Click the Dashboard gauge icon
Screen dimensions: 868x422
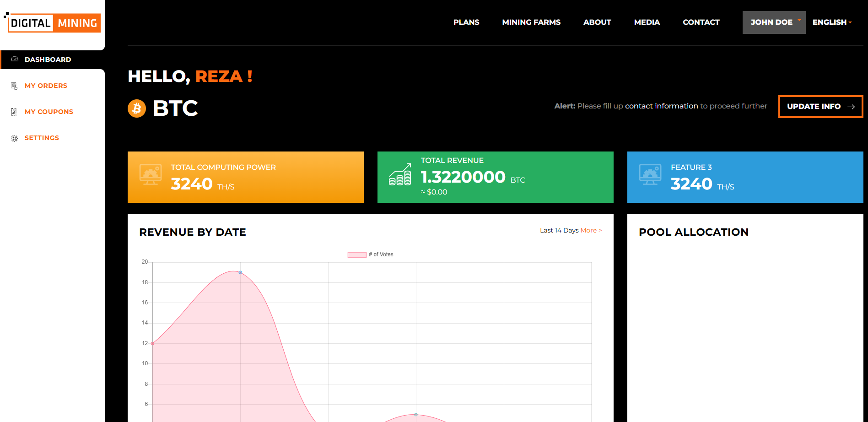pyautogui.click(x=15, y=59)
